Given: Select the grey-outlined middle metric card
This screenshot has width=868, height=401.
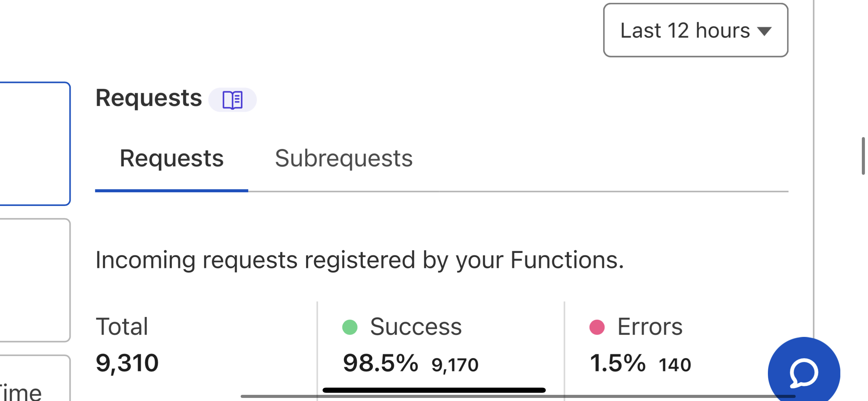Looking at the screenshot, I should pos(34,280).
